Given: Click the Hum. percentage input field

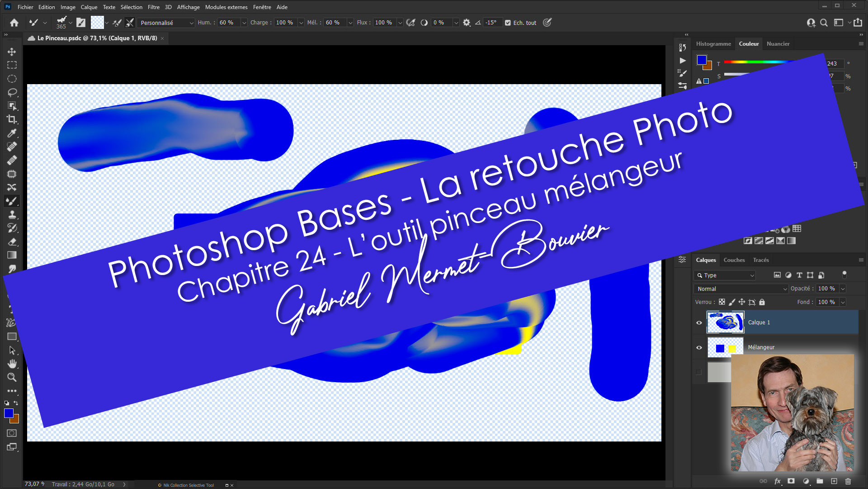Looking at the screenshot, I should [228, 23].
